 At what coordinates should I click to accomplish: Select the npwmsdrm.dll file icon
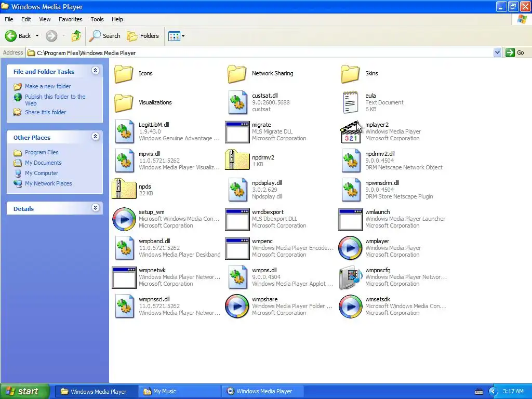click(x=351, y=190)
